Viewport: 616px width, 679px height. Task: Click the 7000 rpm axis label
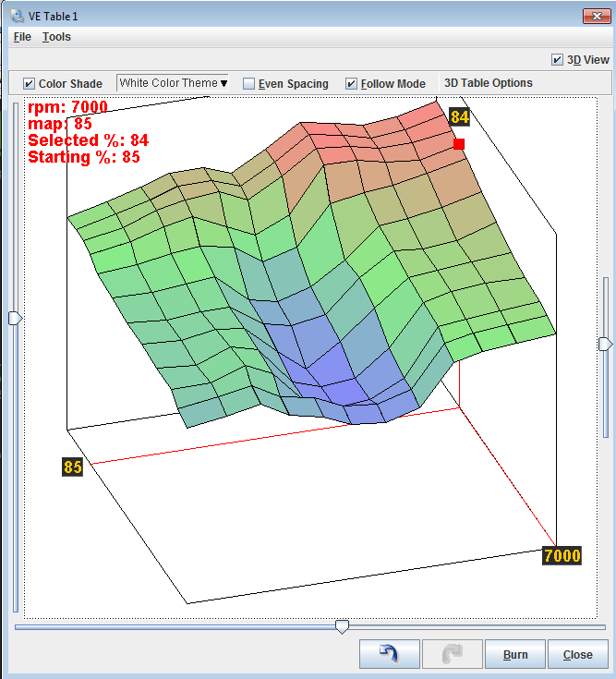(562, 555)
